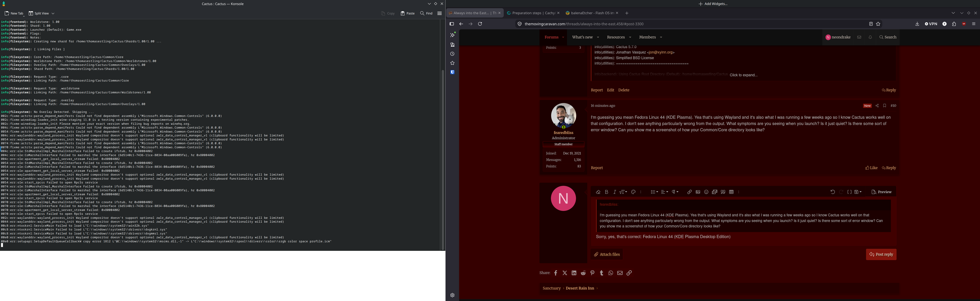Switch to the balenaEtcher browser tab
The image size is (980, 301).
coord(592,13)
